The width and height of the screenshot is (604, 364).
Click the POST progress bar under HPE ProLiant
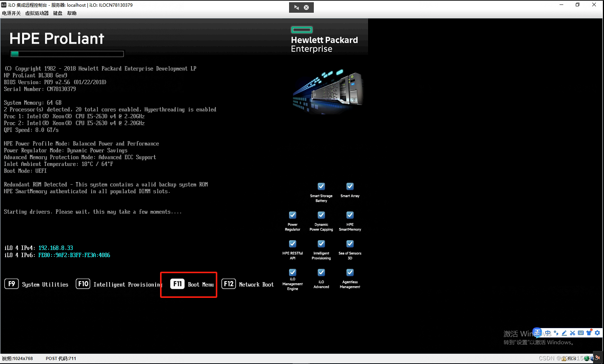click(x=67, y=54)
